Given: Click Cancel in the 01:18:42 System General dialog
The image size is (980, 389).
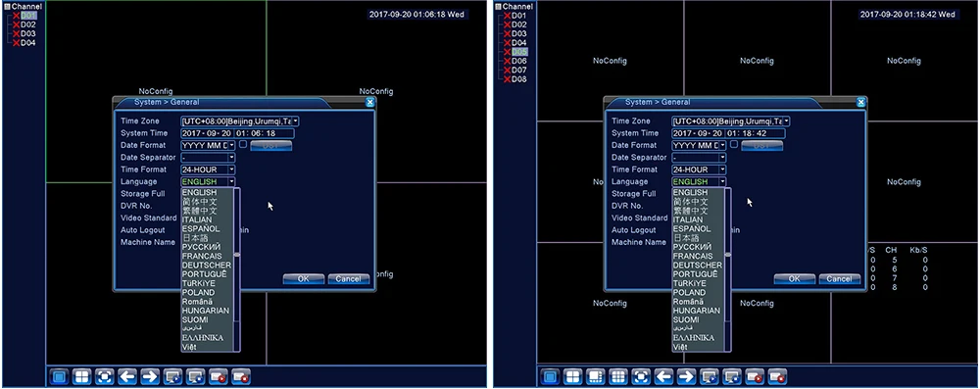Looking at the screenshot, I should [840, 279].
